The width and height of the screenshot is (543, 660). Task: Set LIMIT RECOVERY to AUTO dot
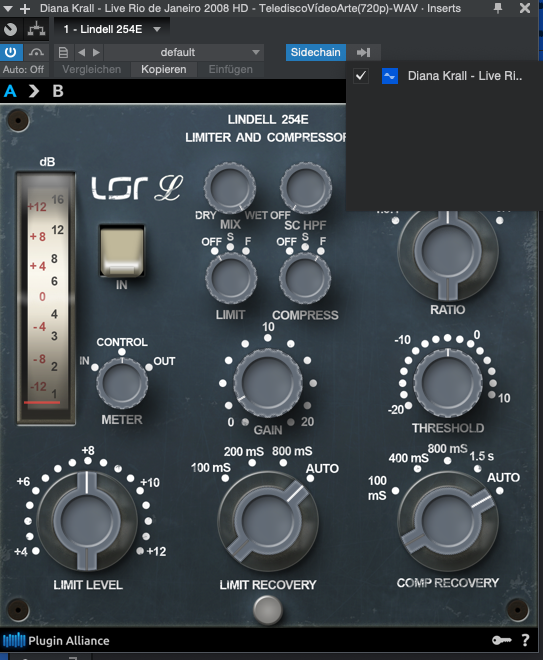pyautogui.click(x=310, y=478)
